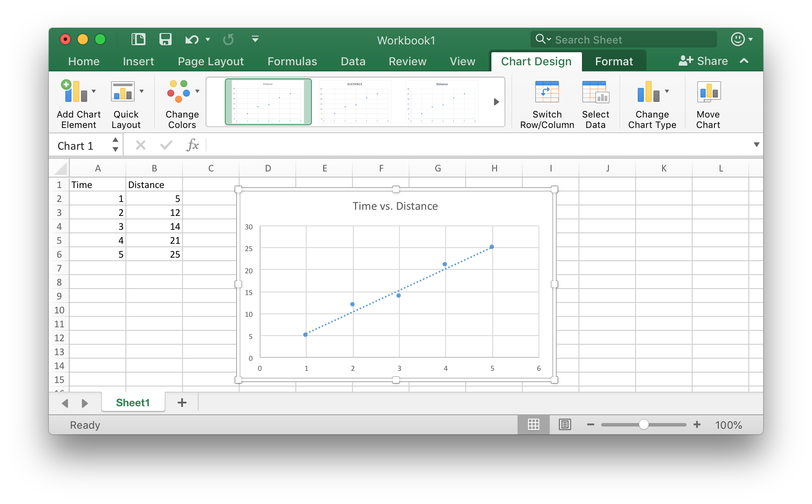This screenshot has width=812, height=504.
Task: Click cell containing value 25
Action: coord(154,254)
